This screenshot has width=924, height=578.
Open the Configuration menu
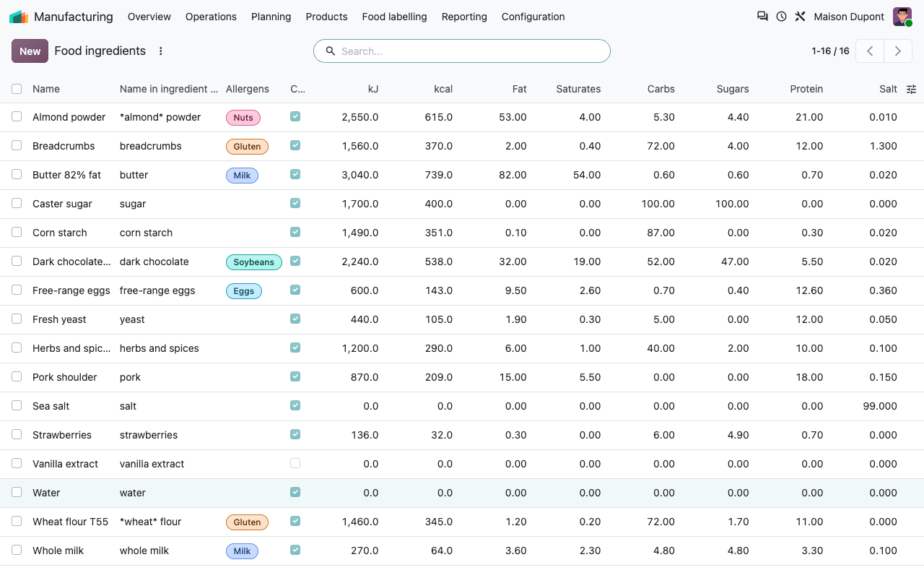pos(533,17)
